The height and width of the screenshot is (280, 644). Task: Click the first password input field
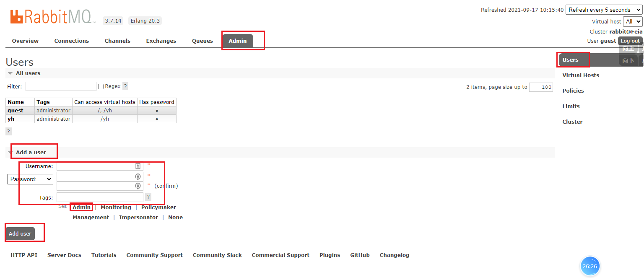100,176
